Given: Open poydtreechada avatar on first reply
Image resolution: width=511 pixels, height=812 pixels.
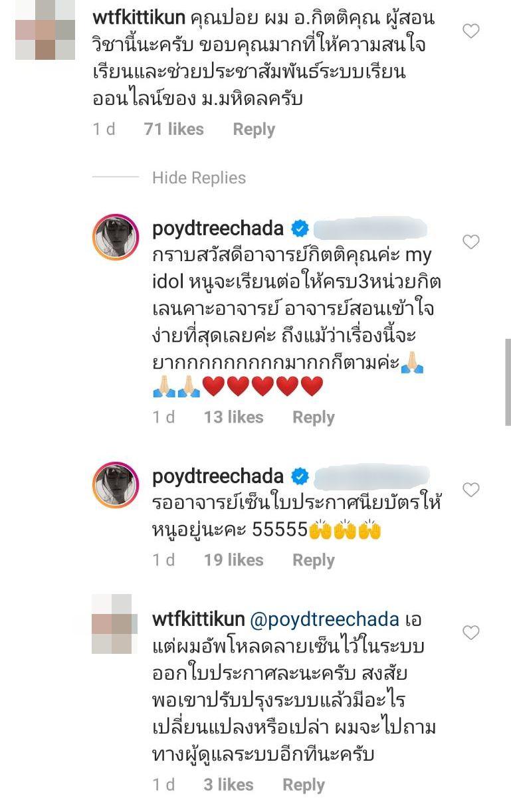Looking at the screenshot, I should [x=115, y=237].
